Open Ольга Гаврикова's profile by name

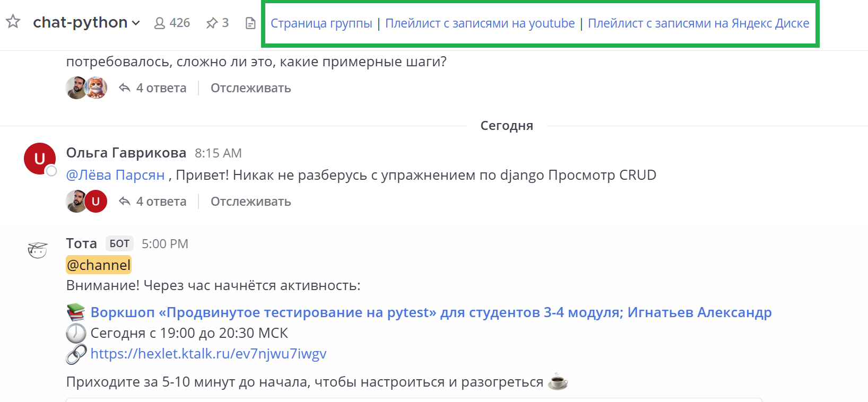(x=126, y=153)
